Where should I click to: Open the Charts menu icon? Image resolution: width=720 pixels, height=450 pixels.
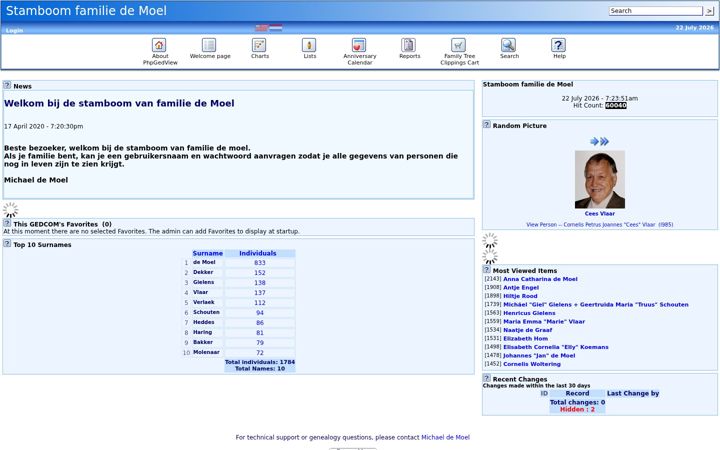[259, 45]
